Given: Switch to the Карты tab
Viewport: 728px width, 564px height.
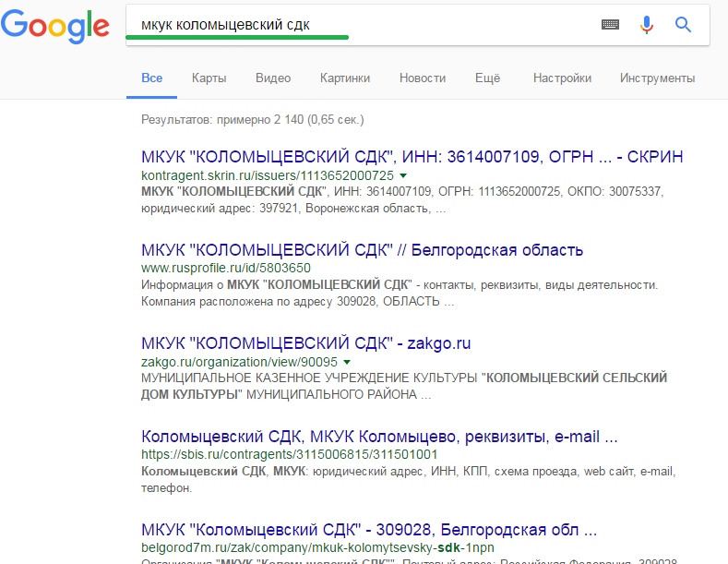Looking at the screenshot, I should point(209,78).
